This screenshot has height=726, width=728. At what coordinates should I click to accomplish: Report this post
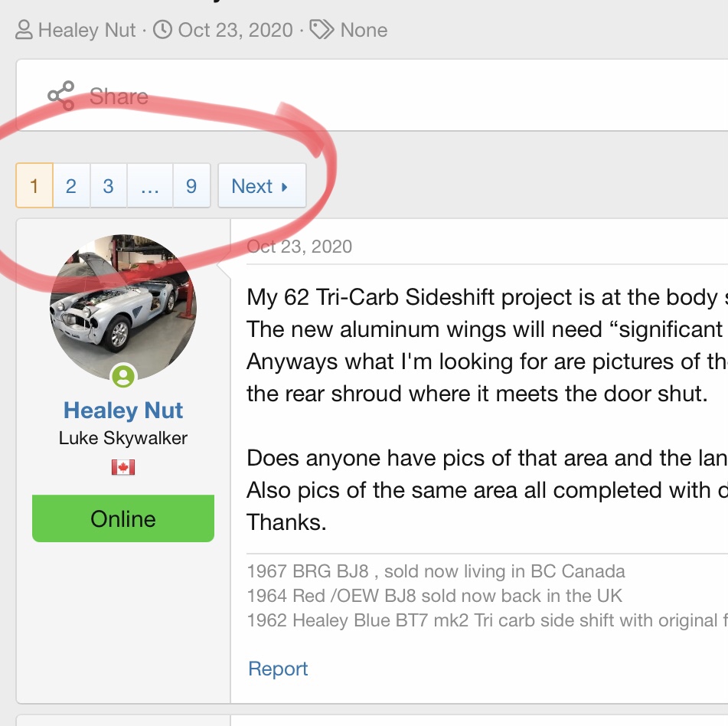point(278,669)
